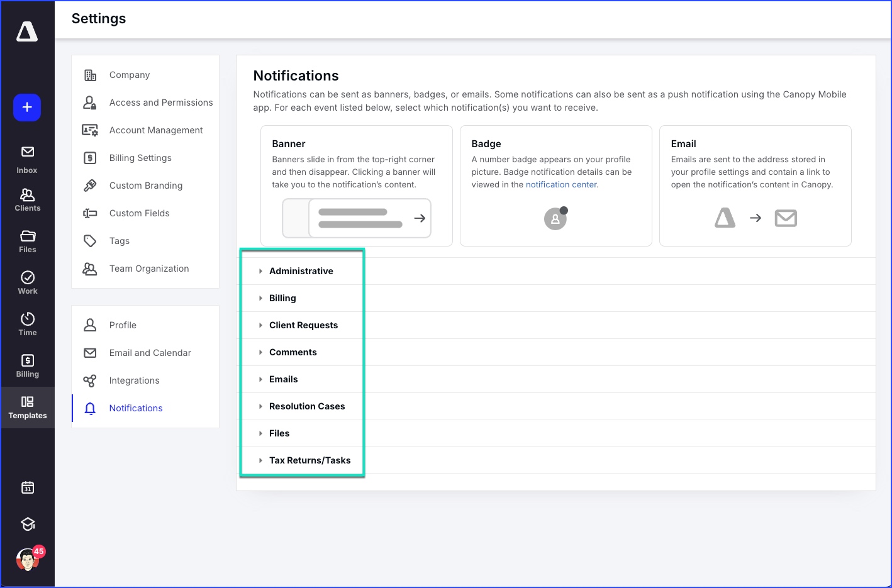Click the Resolution Cases section label
The width and height of the screenshot is (892, 588).
(x=307, y=406)
